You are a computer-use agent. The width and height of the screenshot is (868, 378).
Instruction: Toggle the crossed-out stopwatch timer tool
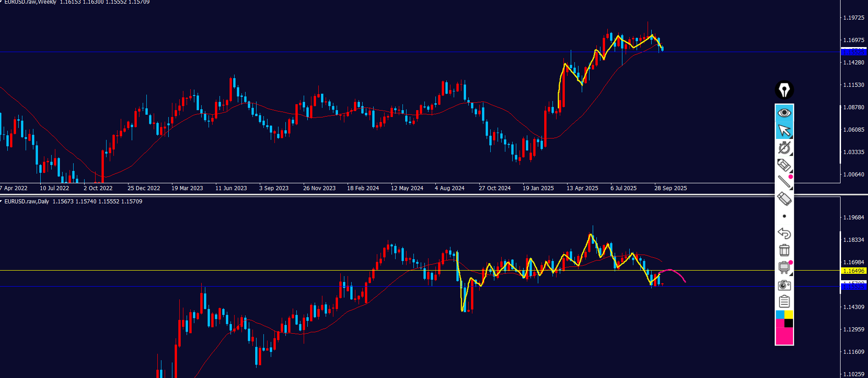pos(784,148)
